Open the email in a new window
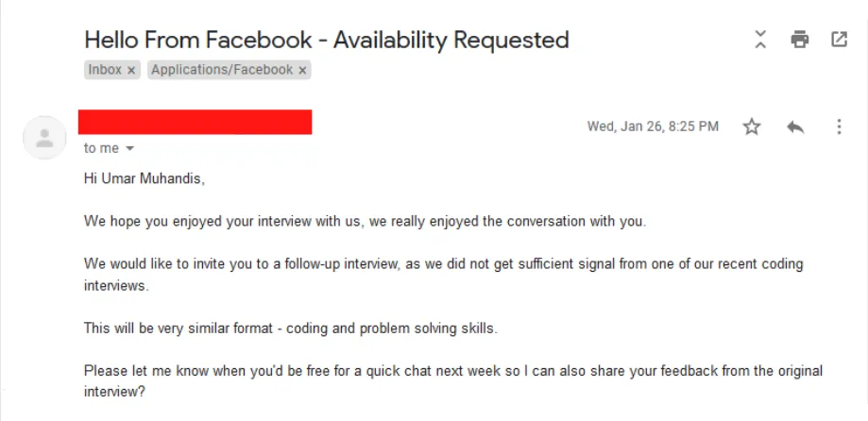868x421 pixels. pyautogui.click(x=840, y=40)
